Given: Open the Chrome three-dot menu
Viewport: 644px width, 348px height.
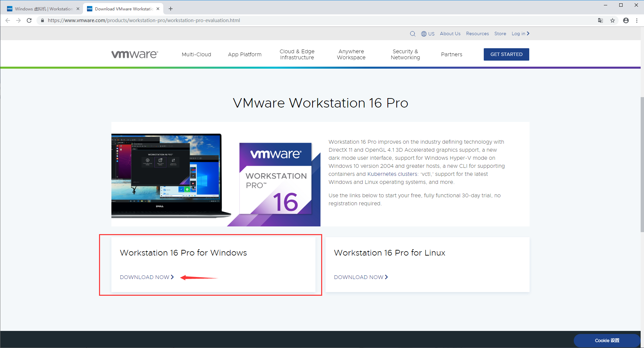Looking at the screenshot, I should 637,20.
